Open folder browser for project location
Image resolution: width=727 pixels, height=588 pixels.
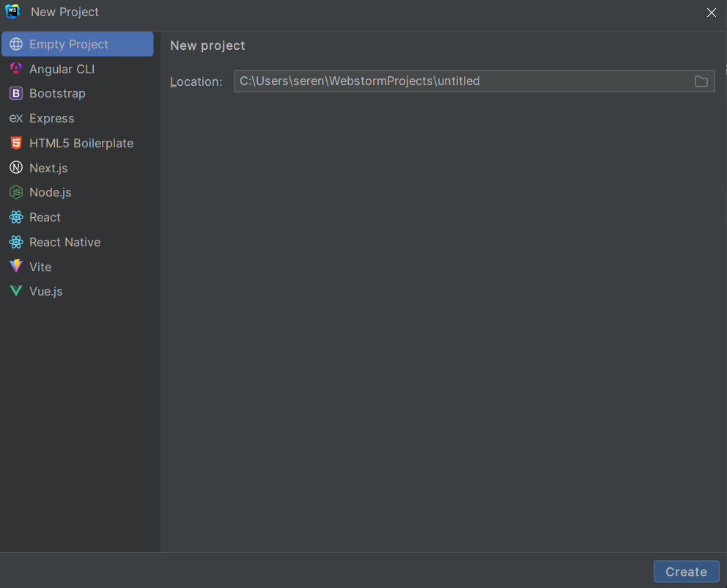coord(701,81)
